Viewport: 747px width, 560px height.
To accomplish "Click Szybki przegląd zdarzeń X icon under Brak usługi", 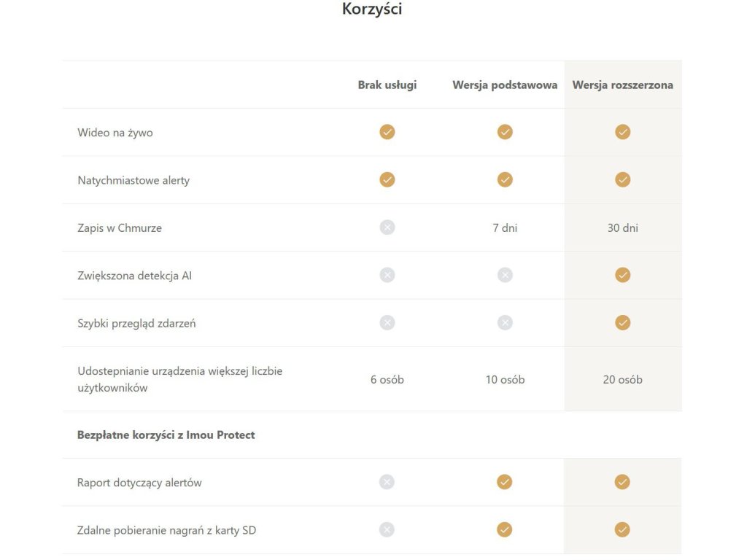I will [387, 322].
